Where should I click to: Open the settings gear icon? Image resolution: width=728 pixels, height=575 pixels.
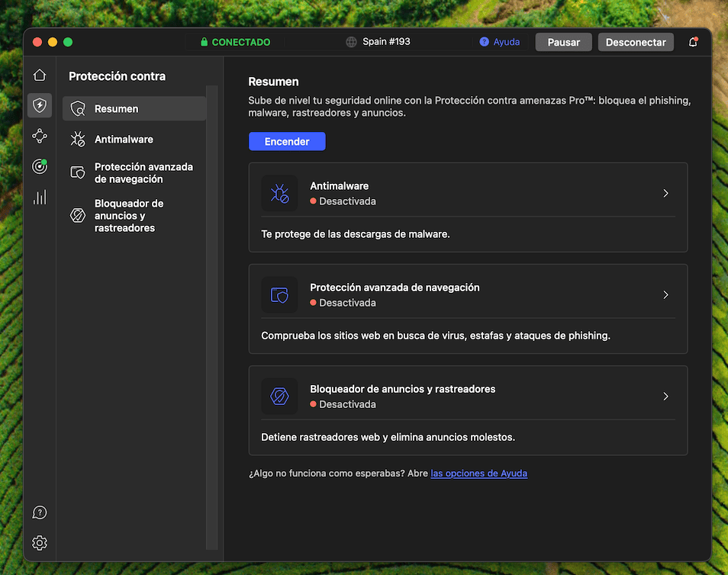[40, 542]
